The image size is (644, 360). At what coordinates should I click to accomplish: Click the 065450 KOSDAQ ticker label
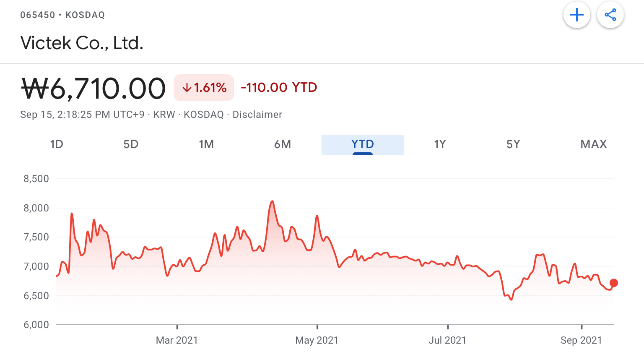tap(62, 15)
